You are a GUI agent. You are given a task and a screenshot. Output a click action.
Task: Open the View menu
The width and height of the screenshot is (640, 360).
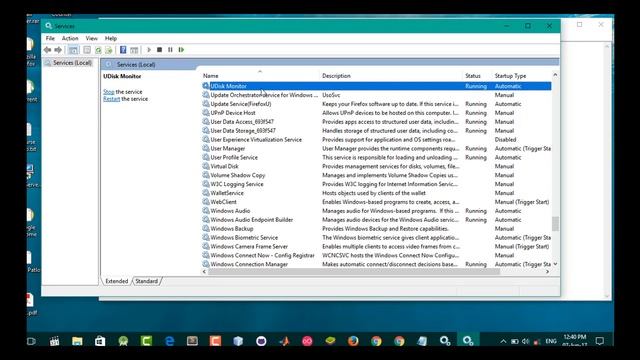point(91,38)
